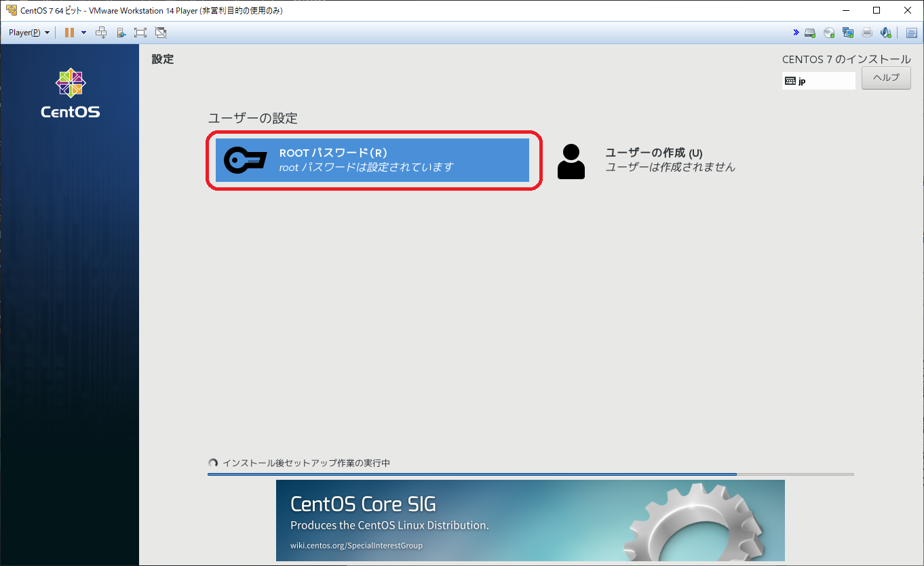The image size is (924, 566).
Task: Expand the power options arrow beside pause
Action: 83,33
